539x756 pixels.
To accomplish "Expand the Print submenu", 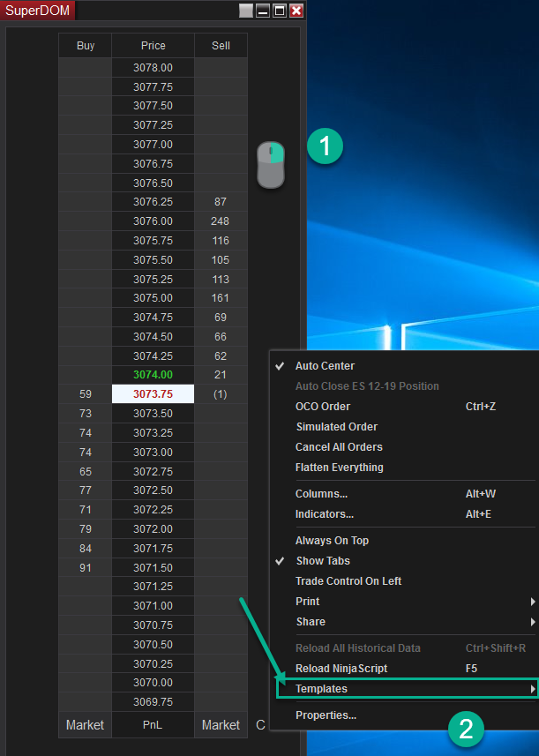I will tap(404, 602).
